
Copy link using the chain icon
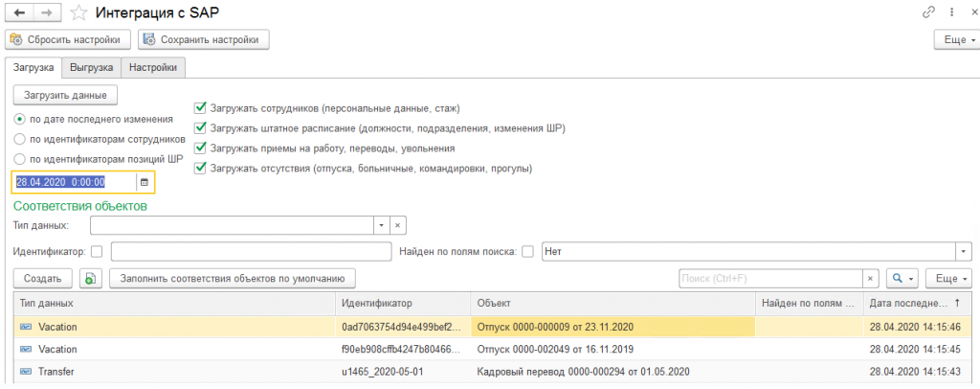coord(927,12)
